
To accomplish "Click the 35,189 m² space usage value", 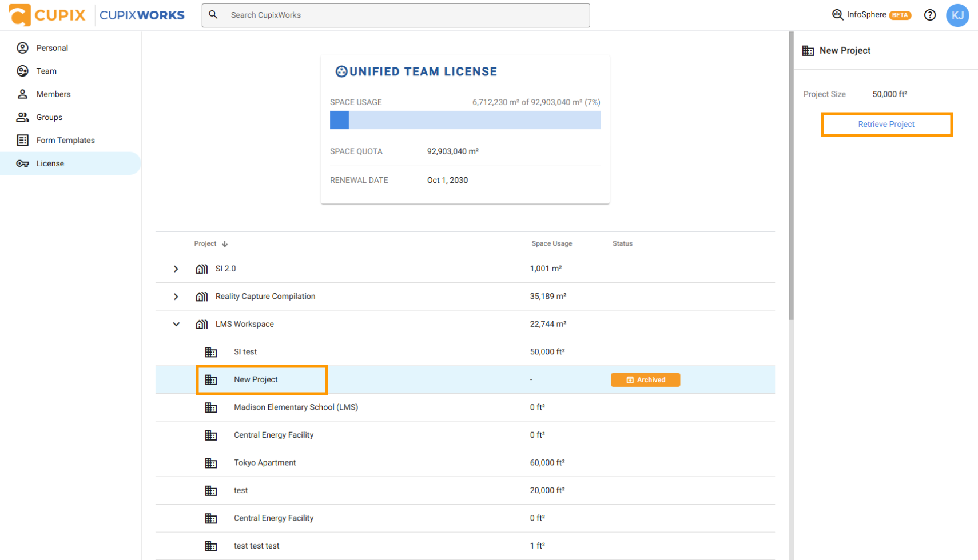I will pos(548,297).
